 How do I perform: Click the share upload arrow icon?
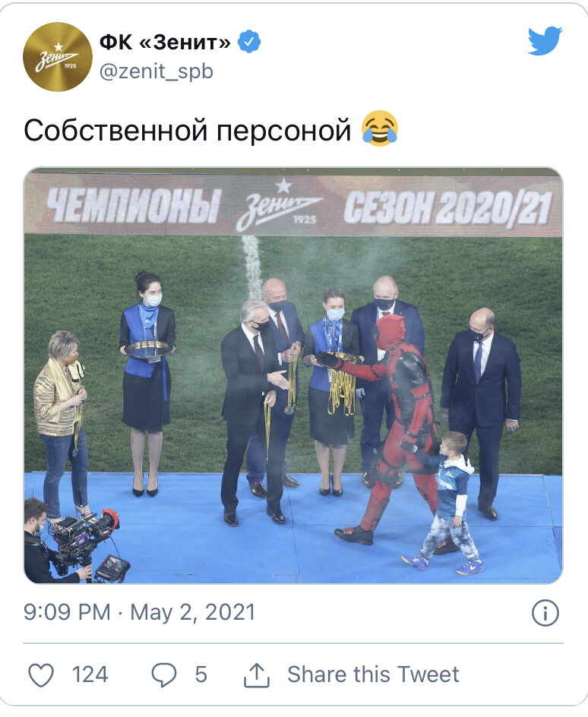[257, 675]
